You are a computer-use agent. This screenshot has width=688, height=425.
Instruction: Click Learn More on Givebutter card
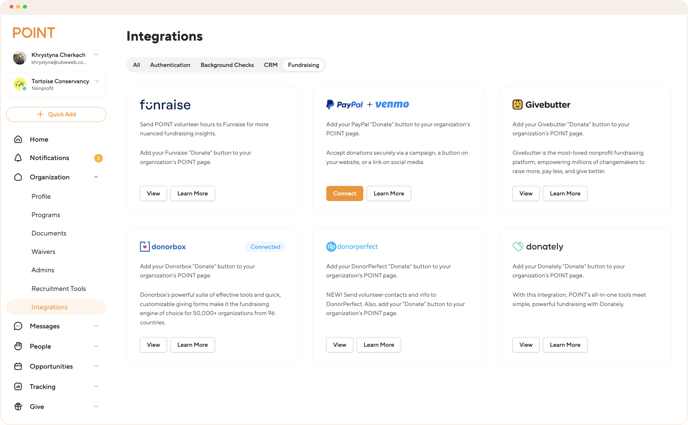[x=565, y=193]
